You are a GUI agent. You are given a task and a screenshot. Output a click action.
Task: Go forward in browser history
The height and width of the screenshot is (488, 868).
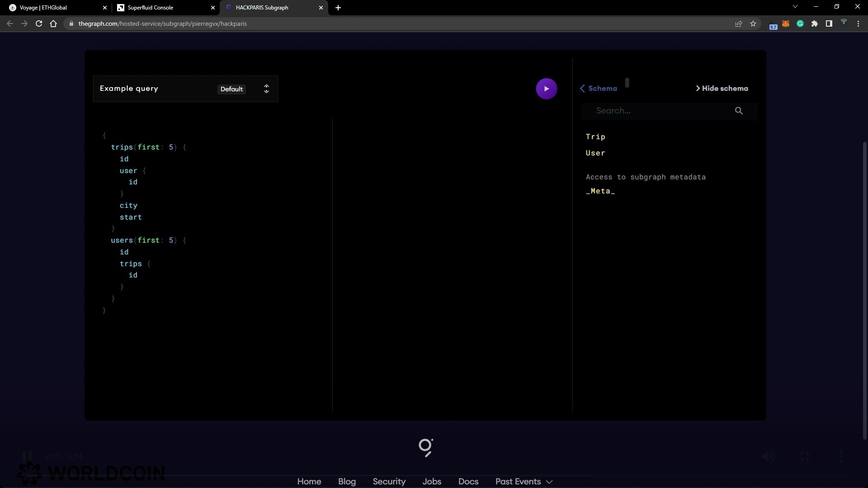(24, 23)
